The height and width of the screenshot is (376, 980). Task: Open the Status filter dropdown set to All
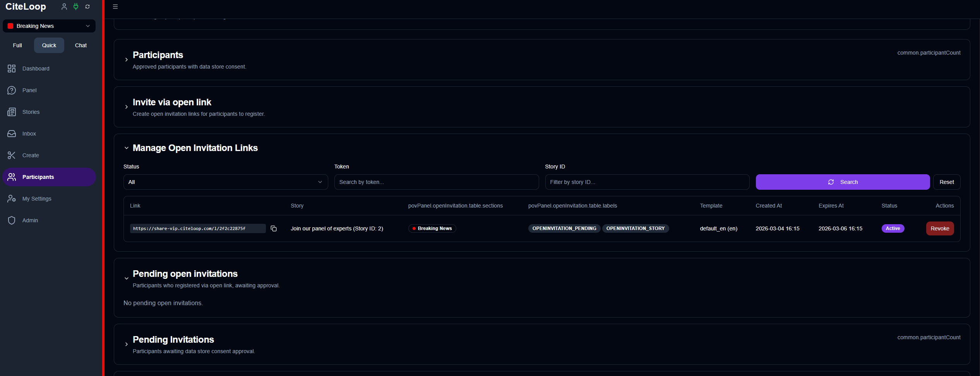pos(226,182)
